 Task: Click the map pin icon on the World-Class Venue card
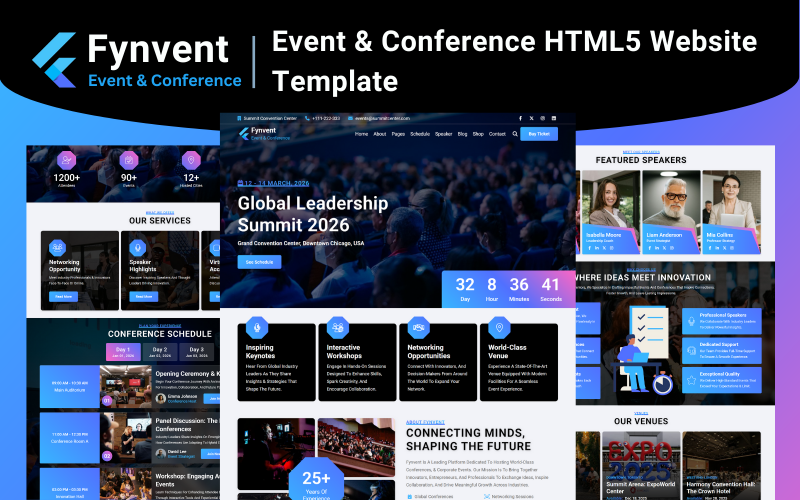[499, 327]
